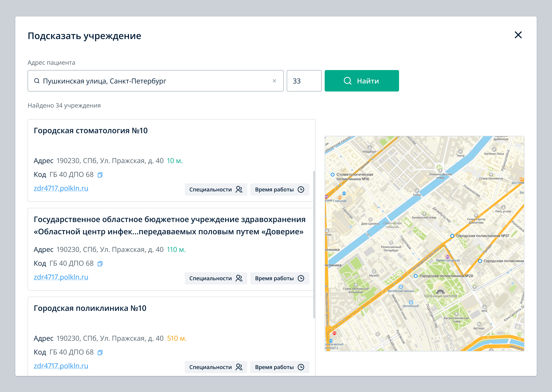Viewport: 552px width, 392px height.
Task: Click Городская поликлиника №28 map marker
Action: click(416, 276)
